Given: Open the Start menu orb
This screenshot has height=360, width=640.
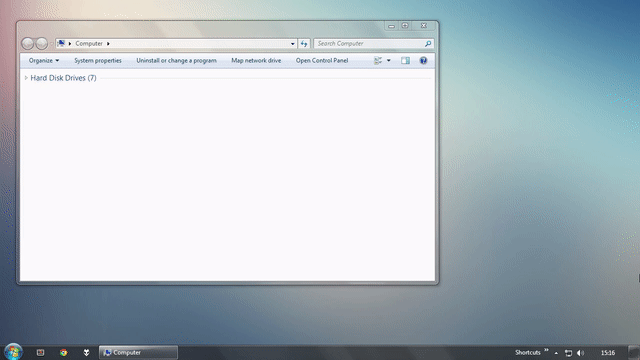Looking at the screenshot, I should [x=13, y=352].
